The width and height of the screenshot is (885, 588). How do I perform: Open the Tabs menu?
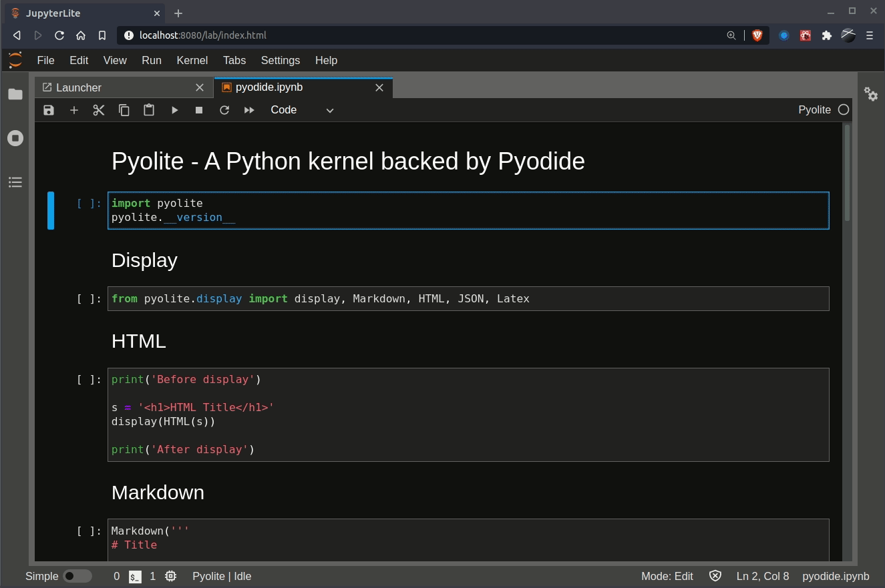click(234, 60)
